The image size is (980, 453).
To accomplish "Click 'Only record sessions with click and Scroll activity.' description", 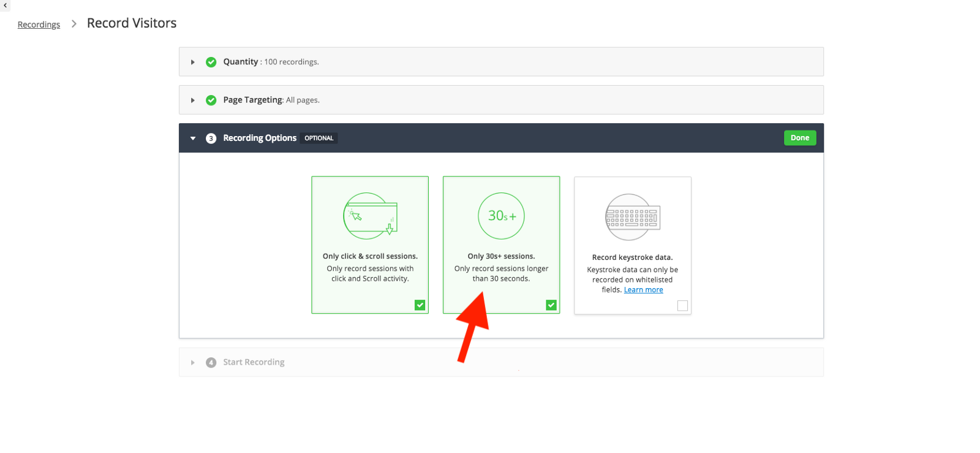I will click(x=370, y=273).
